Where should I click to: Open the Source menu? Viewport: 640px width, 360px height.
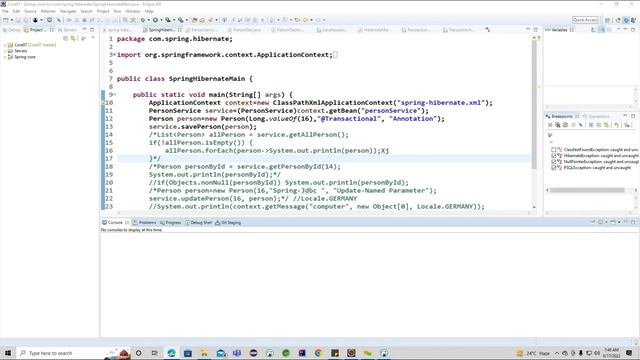click(x=30, y=11)
